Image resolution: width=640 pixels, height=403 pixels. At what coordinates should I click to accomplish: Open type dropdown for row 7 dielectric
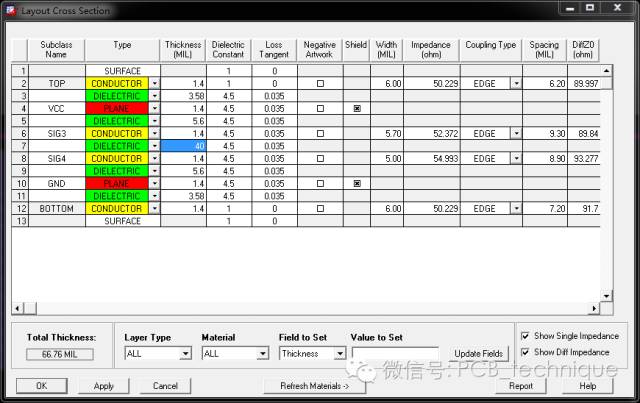click(x=155, y=146)
